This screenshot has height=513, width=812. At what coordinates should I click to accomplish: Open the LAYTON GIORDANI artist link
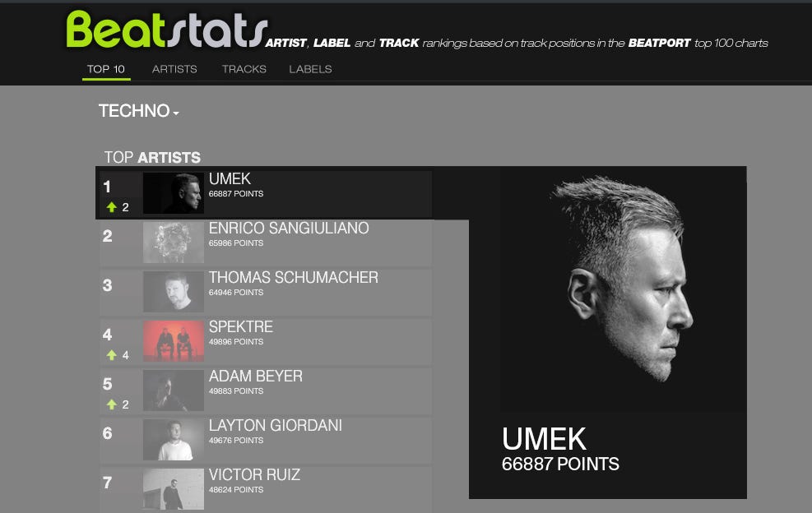(x=276, y=426)
